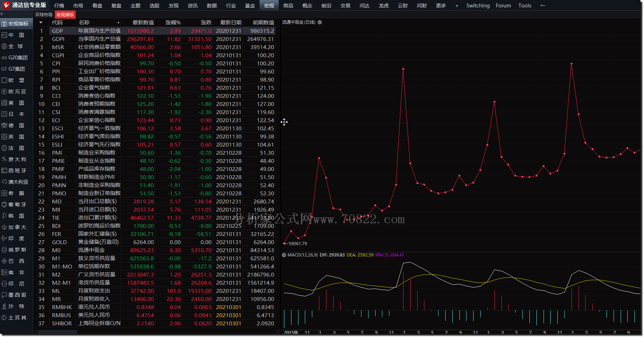Click the back arrow button
The height and width of the screenshot is (337, 644).
(x=543, y=6)
